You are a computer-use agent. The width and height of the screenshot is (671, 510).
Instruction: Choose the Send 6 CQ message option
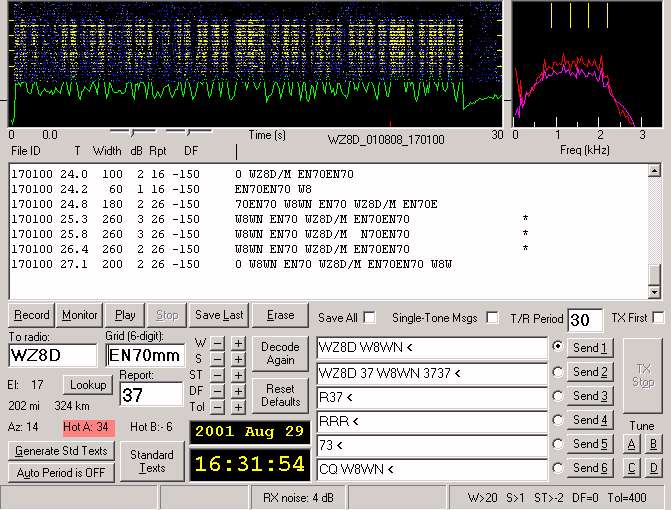(x=557, y=468)
